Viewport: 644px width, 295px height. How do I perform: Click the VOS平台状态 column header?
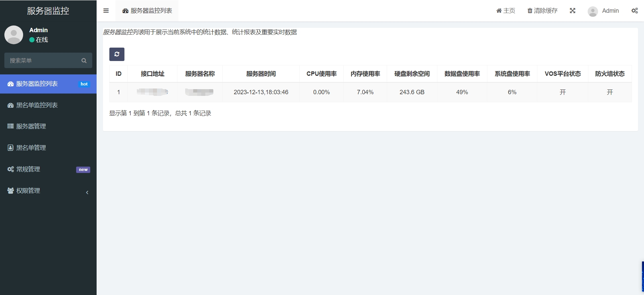(x=562, y=74)
